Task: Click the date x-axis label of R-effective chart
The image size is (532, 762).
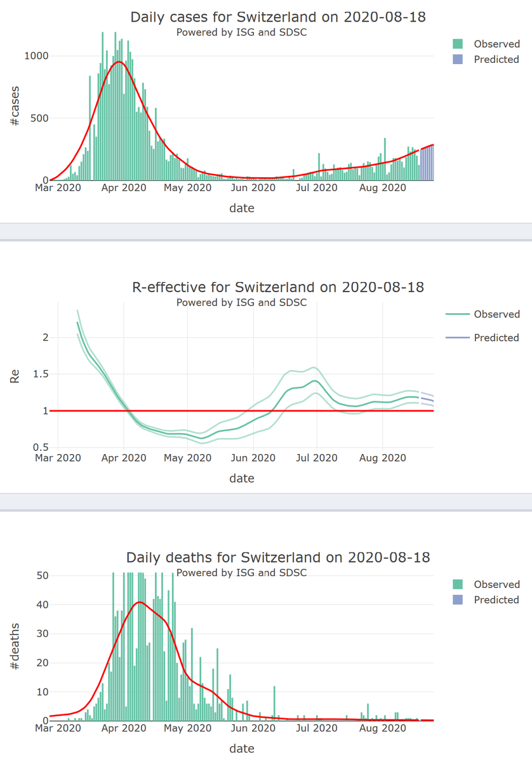Action: click(242, 478)
